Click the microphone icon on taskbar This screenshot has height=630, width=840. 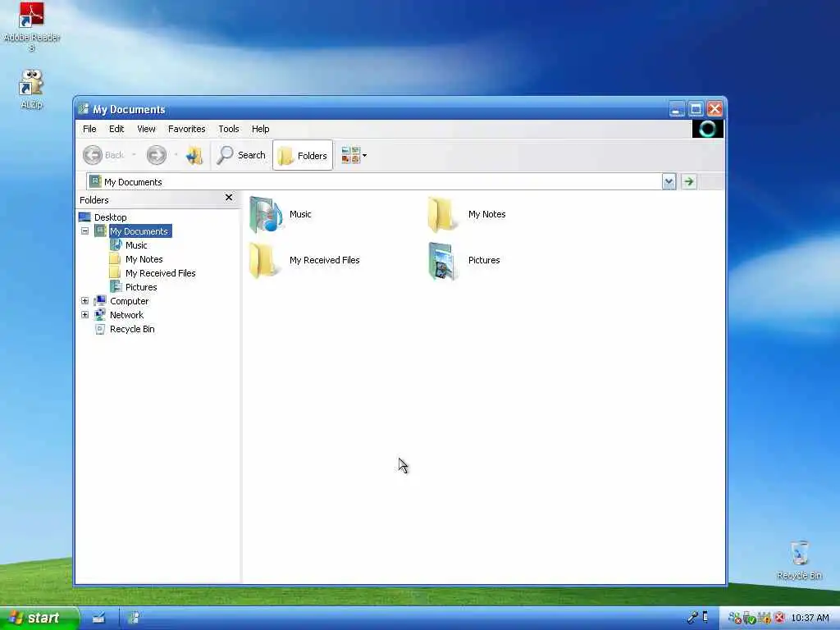692,618
